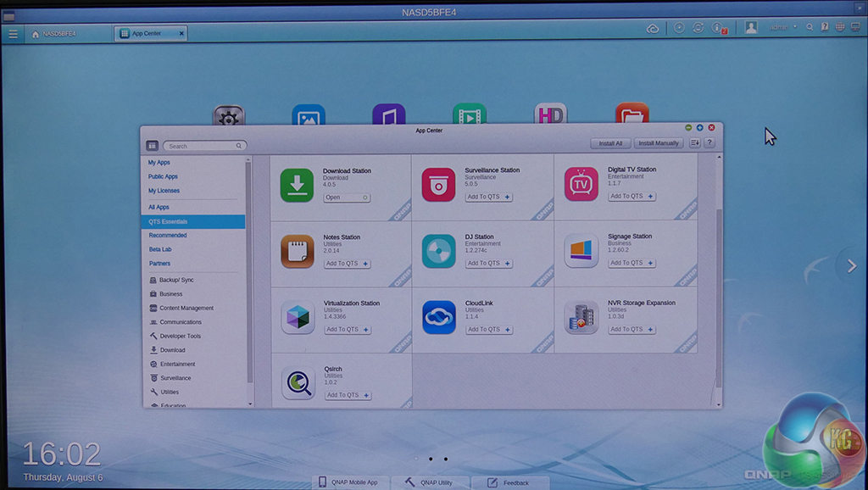Click the Qsirch magnifier icon
Viewport: 868px width, 490px height.
(x=298, y=382)
